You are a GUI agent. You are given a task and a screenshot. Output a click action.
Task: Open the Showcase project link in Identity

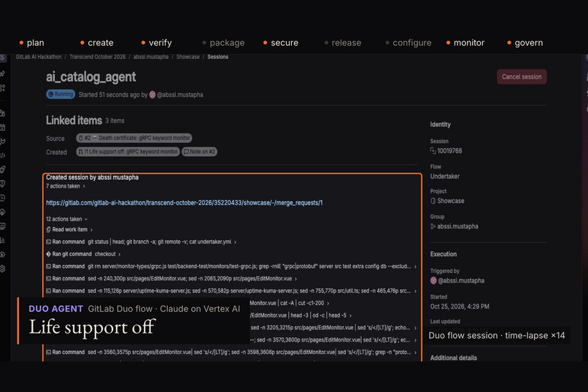tap(451, 201)
